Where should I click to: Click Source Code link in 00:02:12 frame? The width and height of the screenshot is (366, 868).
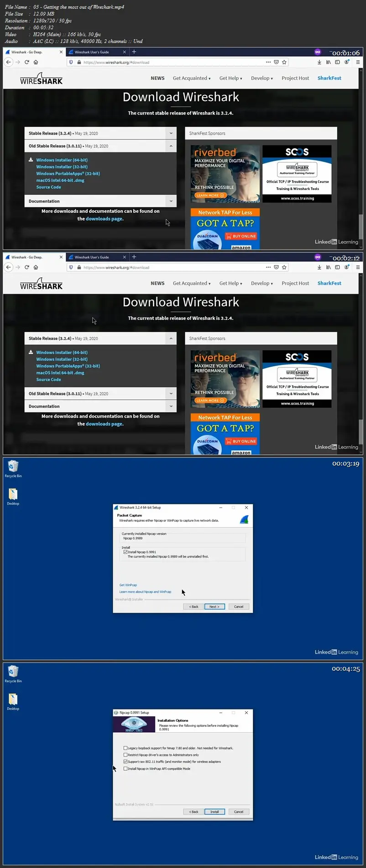coord(48,380)
